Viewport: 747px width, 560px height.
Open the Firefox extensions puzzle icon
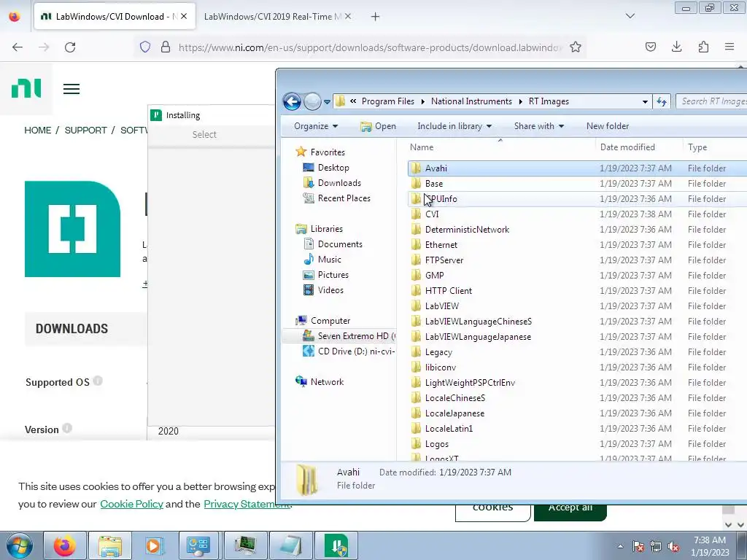(703, 47)
